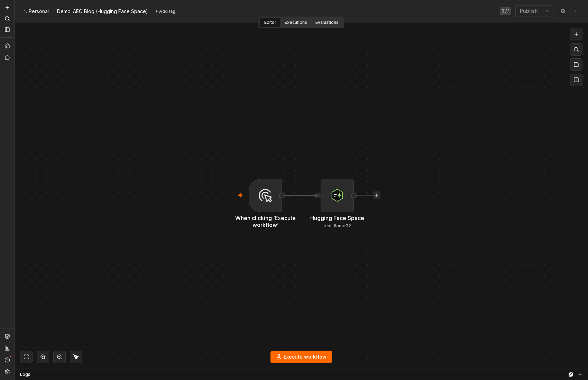
Task: Switch to the Evaluations tab
Action: click(327, 22)
